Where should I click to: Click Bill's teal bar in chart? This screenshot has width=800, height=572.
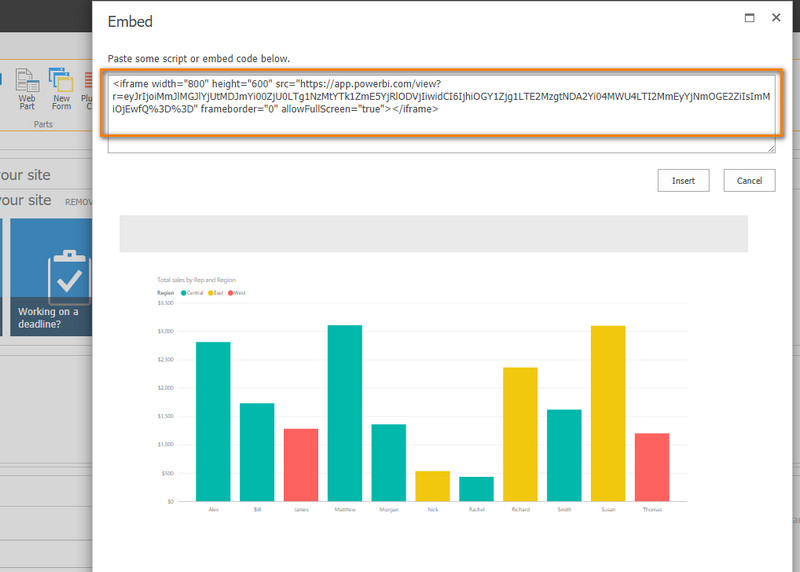[257, 452]
